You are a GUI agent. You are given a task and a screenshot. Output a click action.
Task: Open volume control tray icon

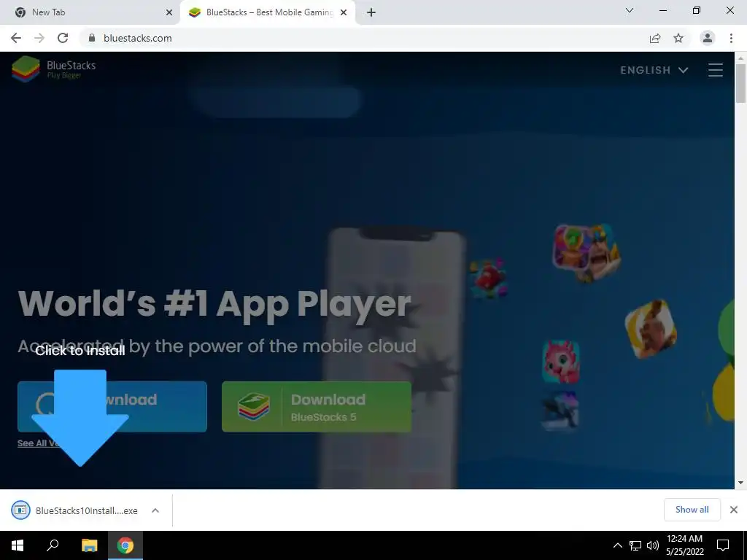coord(653,545)
